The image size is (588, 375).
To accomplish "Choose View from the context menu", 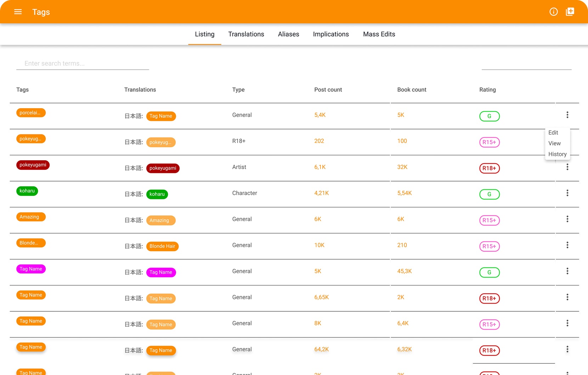I will 554,143.
